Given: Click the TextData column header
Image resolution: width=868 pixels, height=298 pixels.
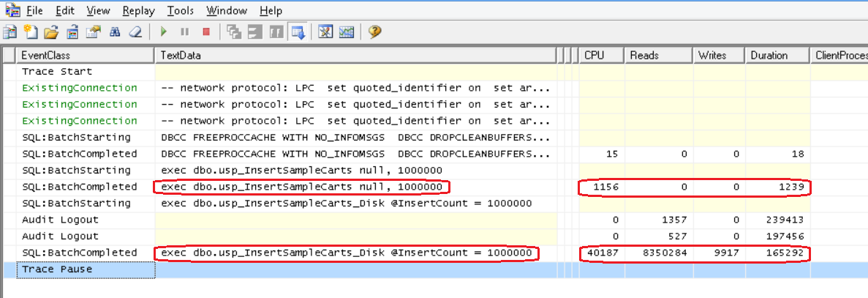Looking at the screenshot, I should pos(355,56).
